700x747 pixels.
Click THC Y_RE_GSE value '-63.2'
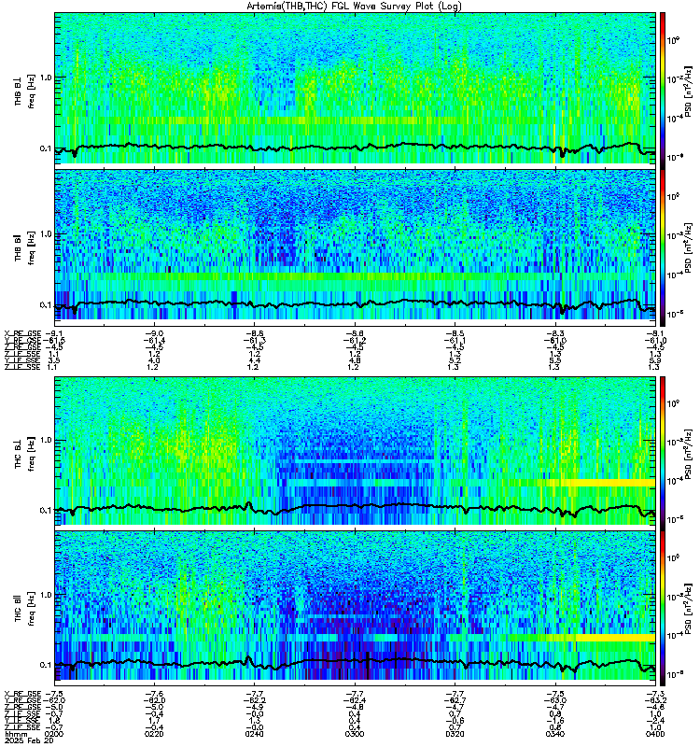(x=655, y=700)
